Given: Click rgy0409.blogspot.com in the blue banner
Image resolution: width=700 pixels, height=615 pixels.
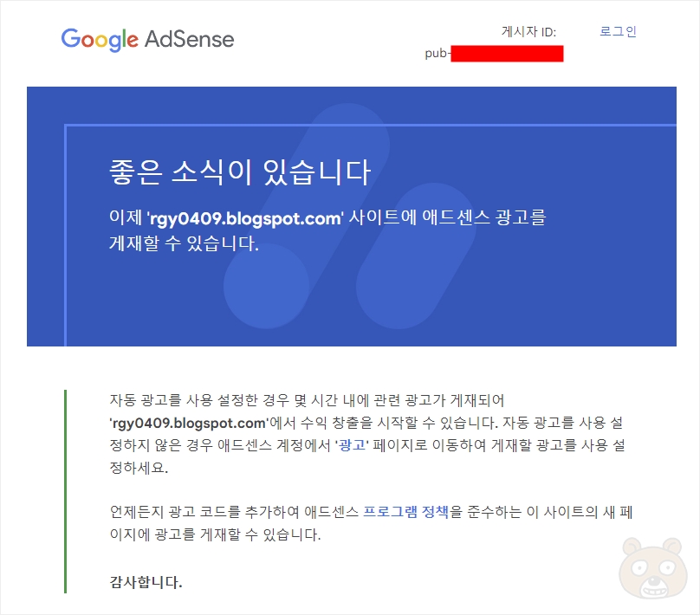Looking at the screenshot, I should click(x=244, y=218).
